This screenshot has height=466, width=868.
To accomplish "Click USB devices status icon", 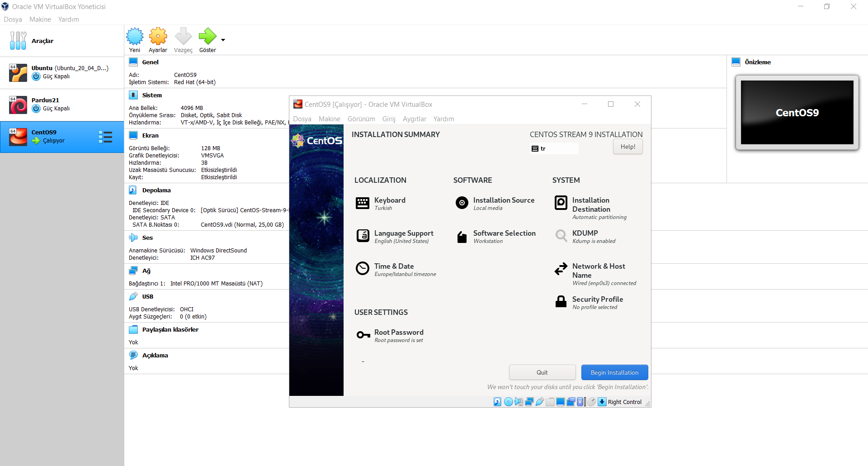I will click(x=539, y=402).
